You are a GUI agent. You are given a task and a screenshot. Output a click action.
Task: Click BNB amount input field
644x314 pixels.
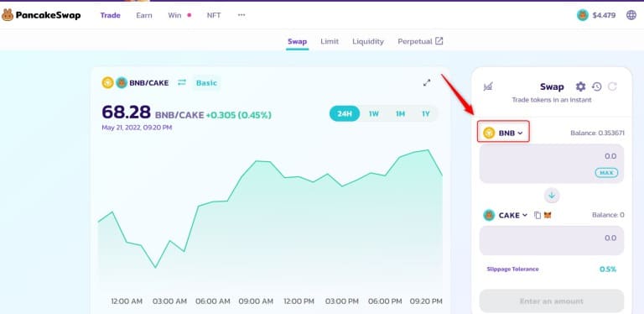[552, 164]
